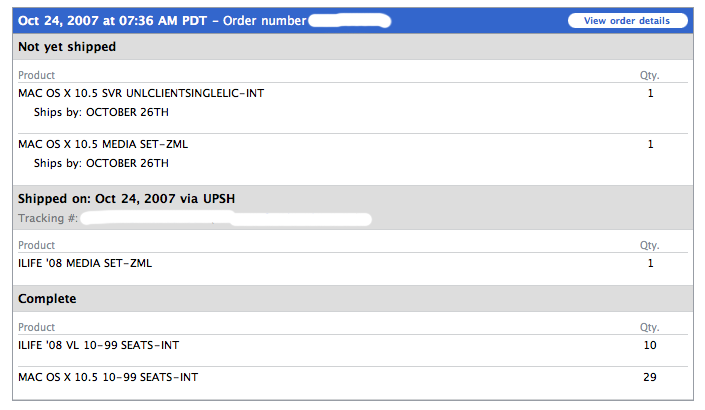Select MAC OS X 10.5 MEDIA SET-ZML product
Viewport: 705px width, 410px height.
pyautogui.click(x=103, y=144)
